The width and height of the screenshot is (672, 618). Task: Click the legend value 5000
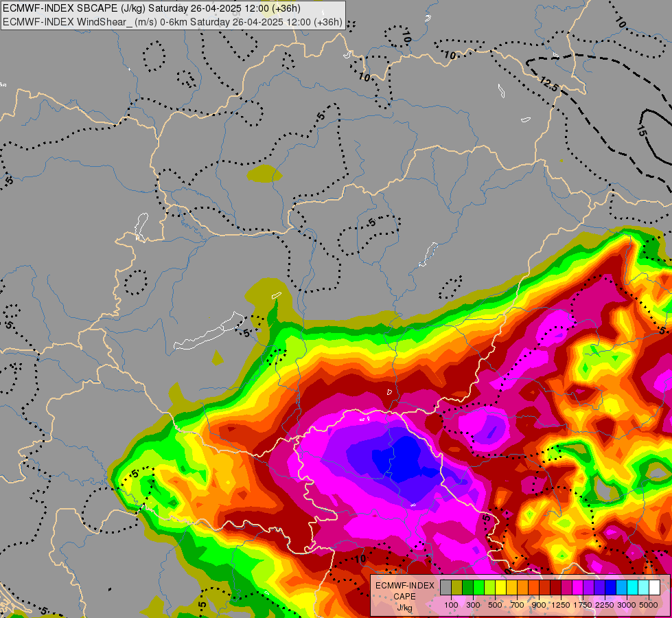coord(649,605)
